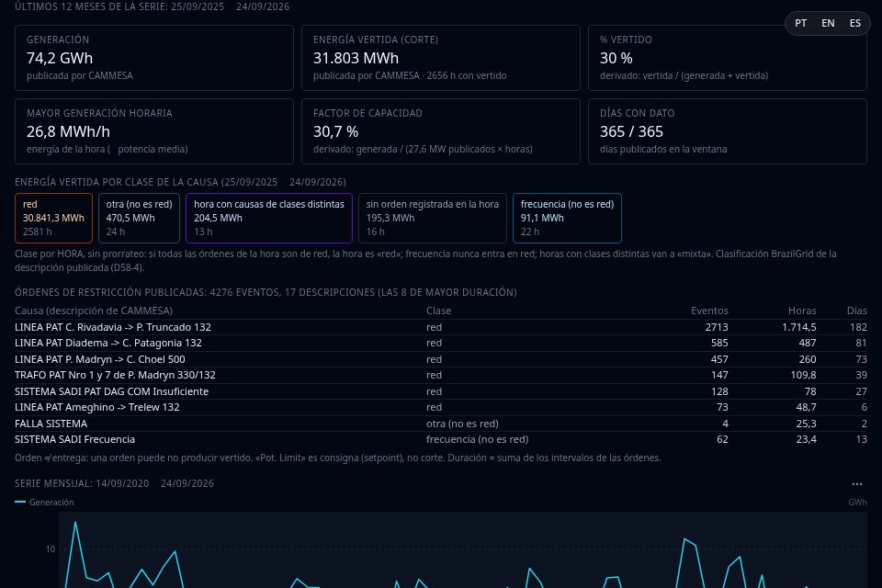Select the 'otra (no es red)' class chip
Viewport: 882px width, 588px height.
click(139, 219)
